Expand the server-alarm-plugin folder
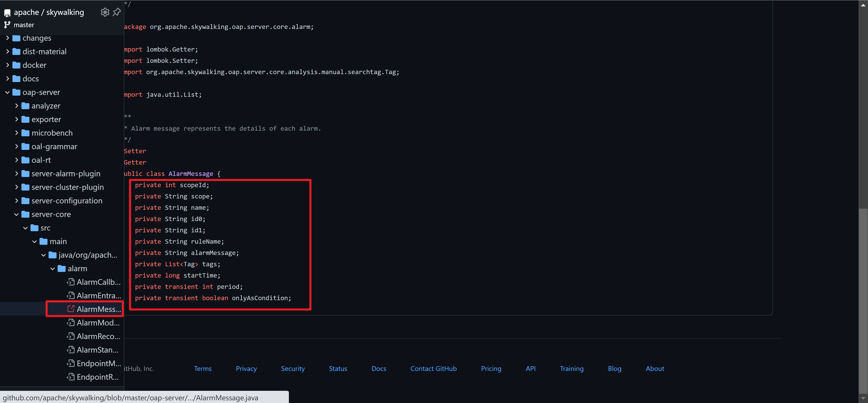This screenshot has height=403, width=868. click(17, 174)
